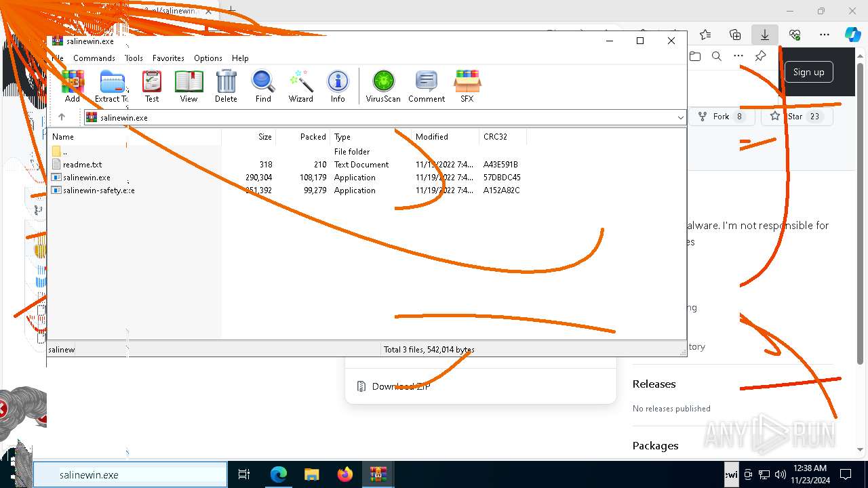Open the Packages section link
Screen dimensions: 868x488
(x=655, y=446)
